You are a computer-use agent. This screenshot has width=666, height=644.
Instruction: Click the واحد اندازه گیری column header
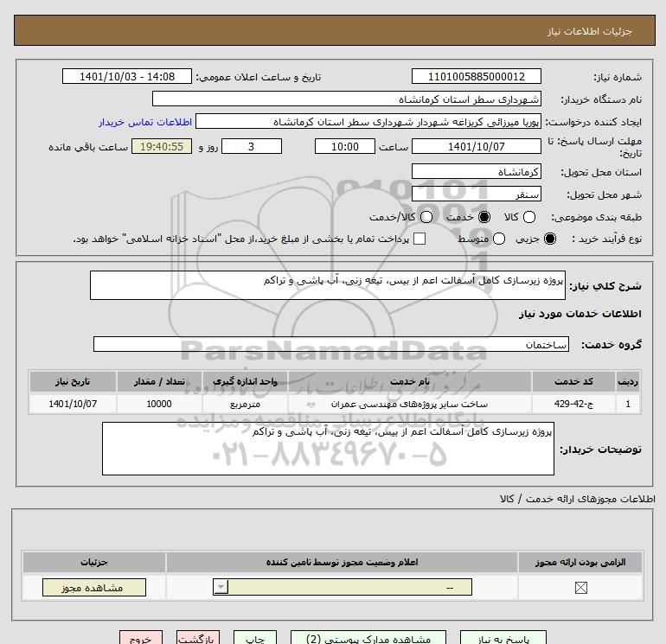[x=245, y=381]
